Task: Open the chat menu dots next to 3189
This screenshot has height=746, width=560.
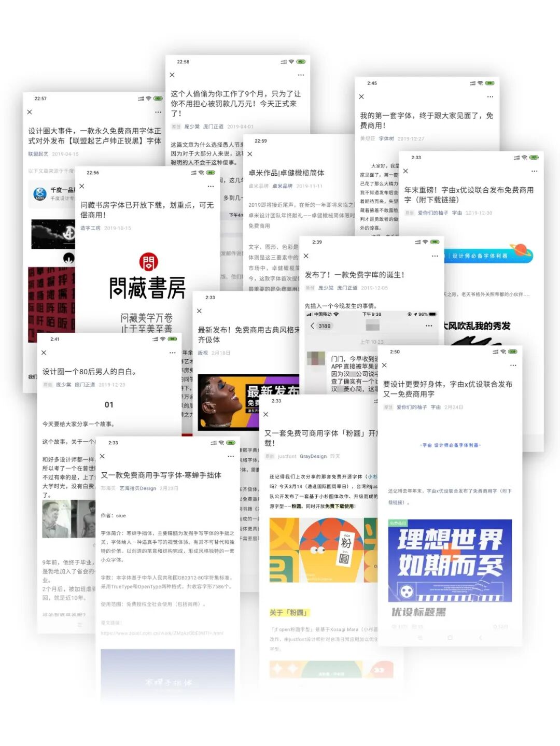Action: 429,326
